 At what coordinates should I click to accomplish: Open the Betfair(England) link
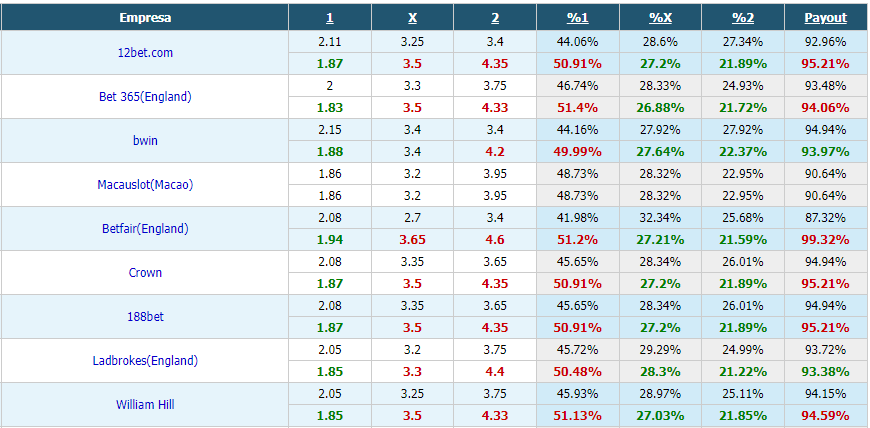145,229
